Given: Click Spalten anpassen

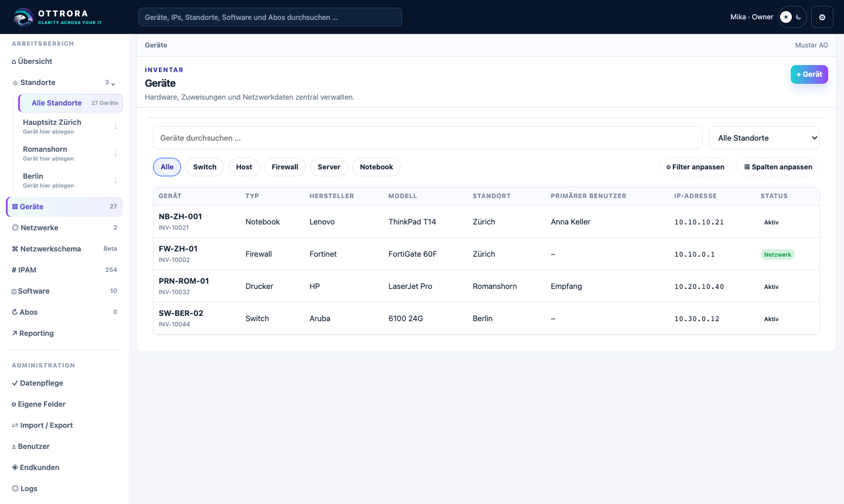Looking at the screenshot, I should point(778,167).
